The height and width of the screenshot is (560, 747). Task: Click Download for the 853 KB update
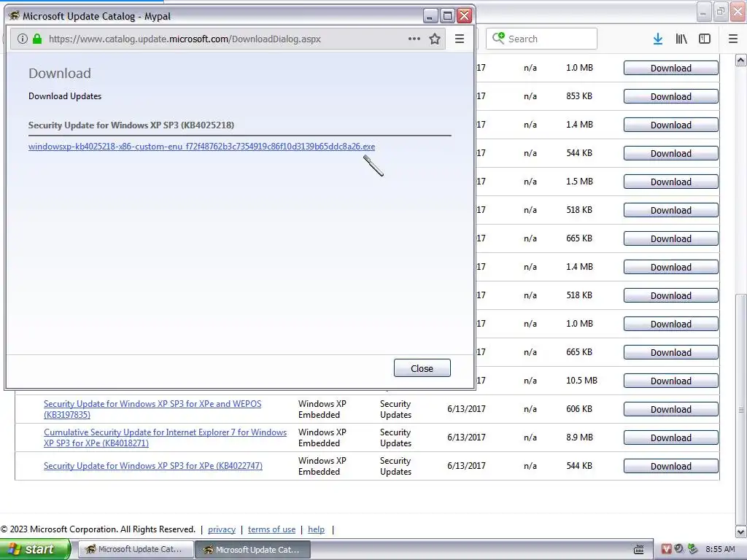[x=671, y=96]
